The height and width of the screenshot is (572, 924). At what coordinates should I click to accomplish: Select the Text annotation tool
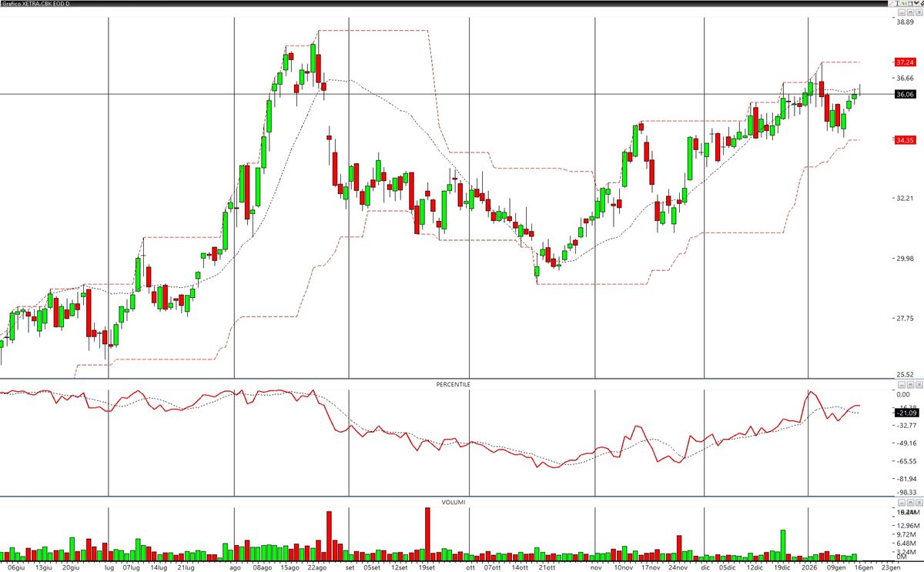(x=897, y=3)
